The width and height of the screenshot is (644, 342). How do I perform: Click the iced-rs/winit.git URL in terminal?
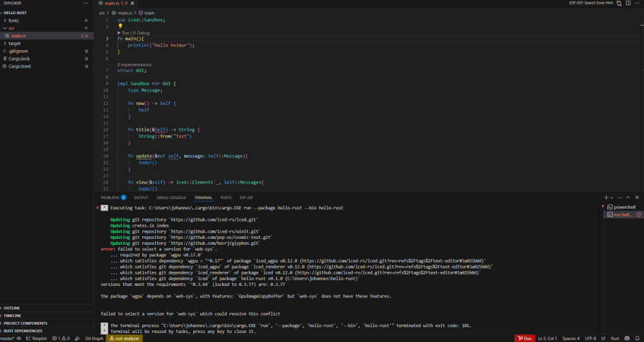(214, 232)
